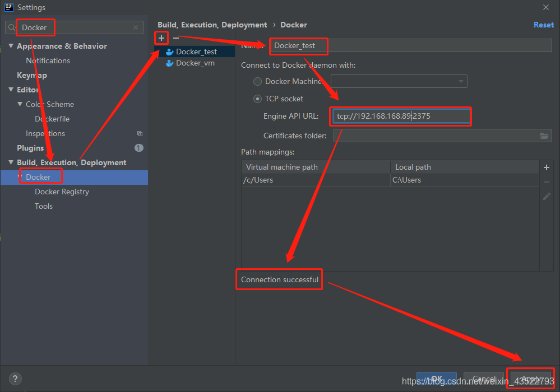The image size is (560, 392).
Task: Open Plugins settings
Action: (30, 148)
